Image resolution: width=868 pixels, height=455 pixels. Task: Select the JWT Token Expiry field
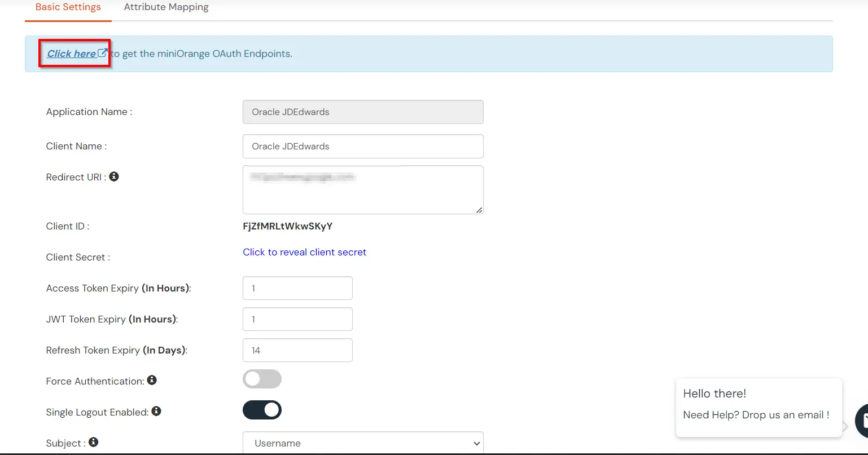[x=297, y=319]
